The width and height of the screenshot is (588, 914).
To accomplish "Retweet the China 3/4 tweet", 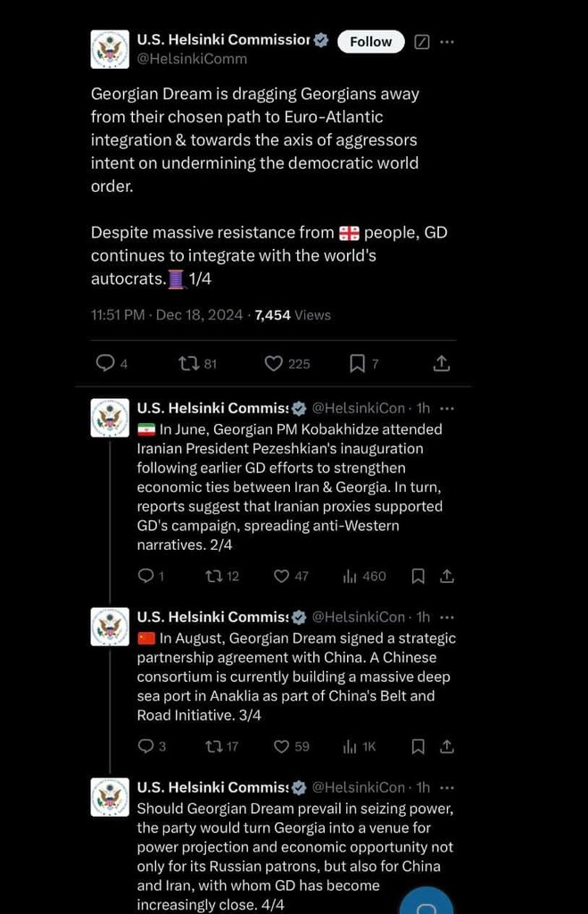I will tap(222, 747).
